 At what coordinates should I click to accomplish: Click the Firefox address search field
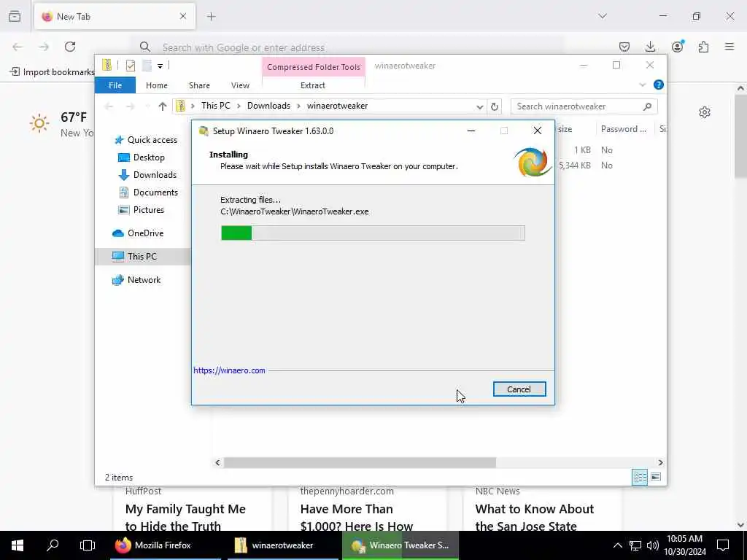(x=348, y=47)
